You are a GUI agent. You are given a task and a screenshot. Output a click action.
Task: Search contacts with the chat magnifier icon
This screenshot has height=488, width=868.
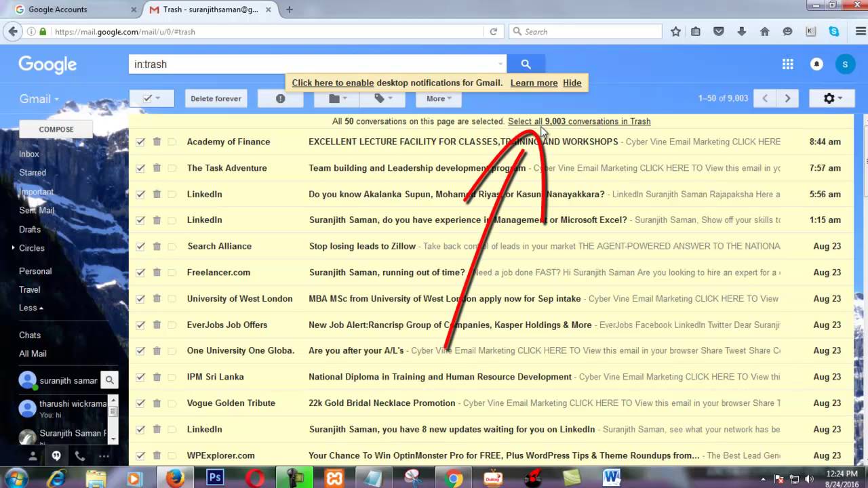coord(109,380)
